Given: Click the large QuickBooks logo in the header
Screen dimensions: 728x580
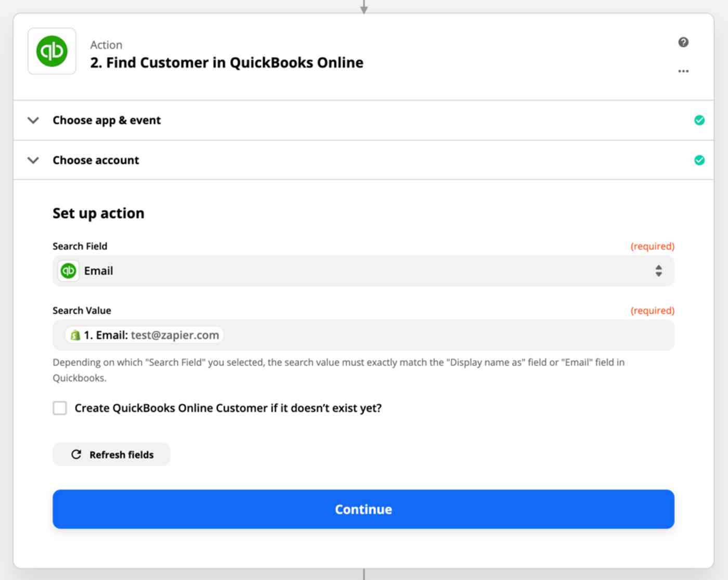Looking at the screenshot, I should pos(51,51).
